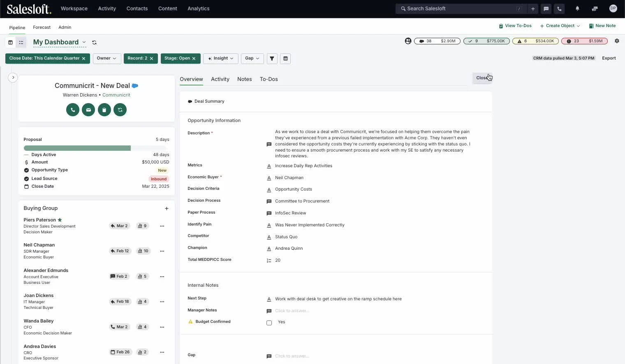Remove the Close Date This Calendar Quarter filter
Image resolution: width=625 pixels, height=364 pixels.
tap(83, 58)
